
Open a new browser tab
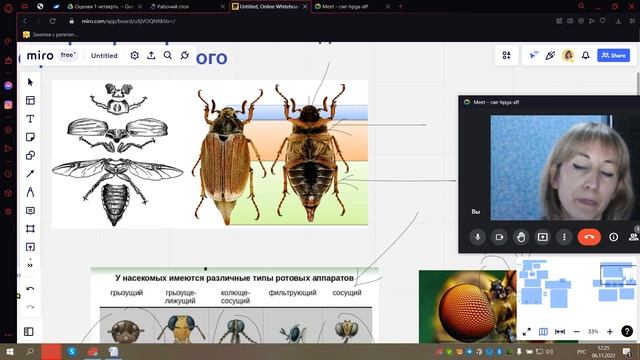point(400,6)
